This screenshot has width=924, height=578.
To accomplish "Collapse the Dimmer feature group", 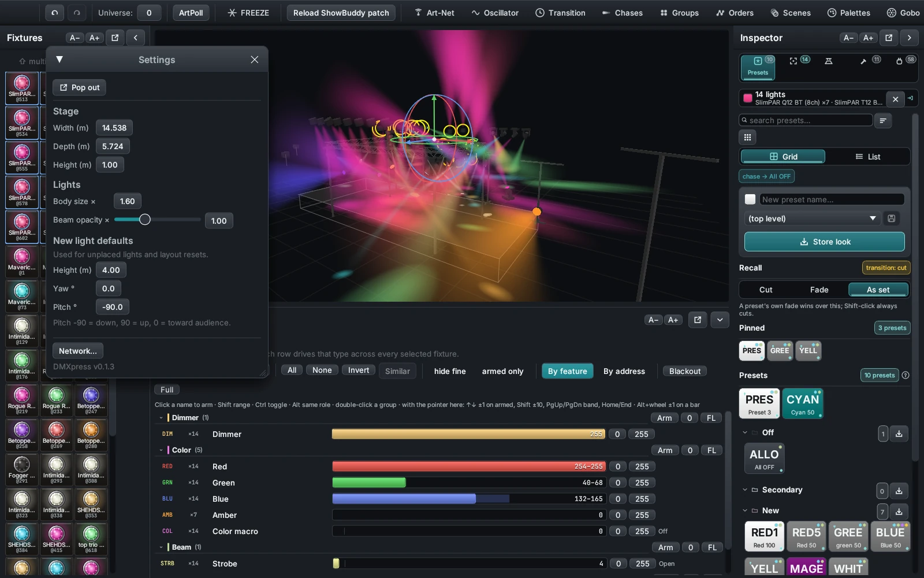I will [x=161, y=417].
